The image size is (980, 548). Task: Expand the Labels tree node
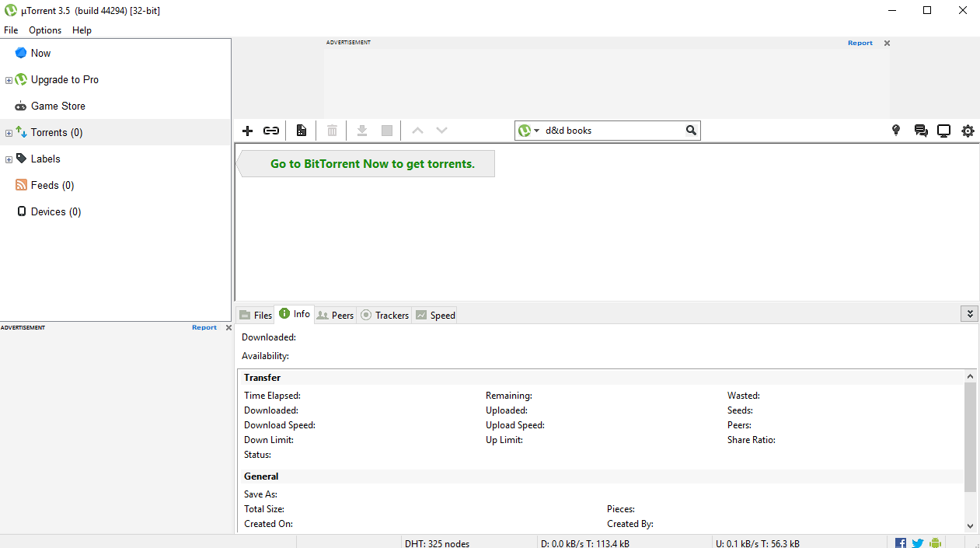tap(9, 159)
